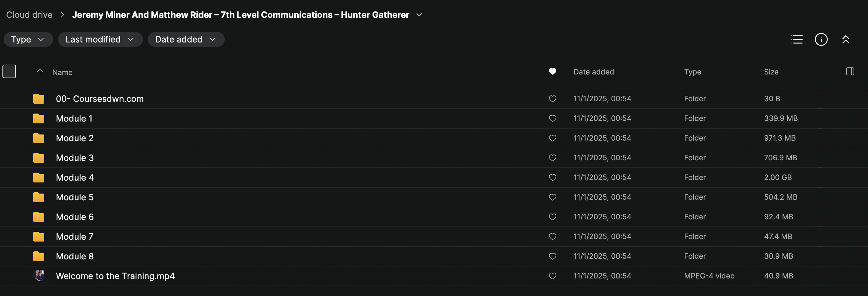The height and width of the screenshot is (296, 868).
Task: Sort by the Date added column header
Action: coord(594,72)
